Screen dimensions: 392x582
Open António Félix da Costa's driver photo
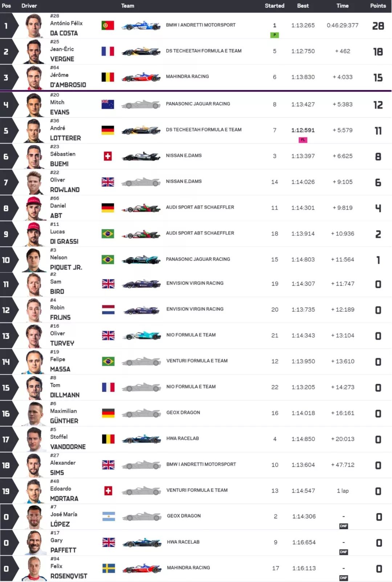(x=34, y=26)
